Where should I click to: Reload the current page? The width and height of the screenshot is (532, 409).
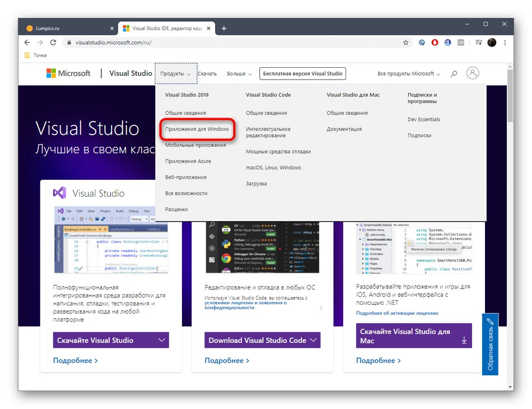click(x=53, y=43)
